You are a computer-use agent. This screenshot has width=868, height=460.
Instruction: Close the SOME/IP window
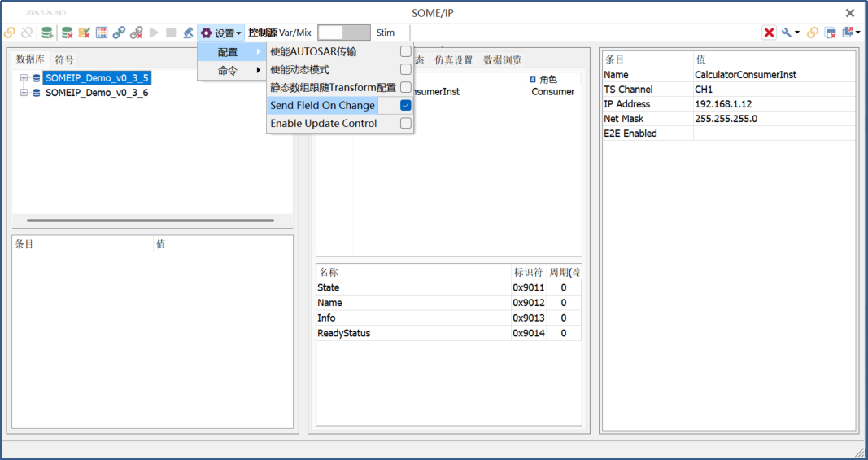pos(850,13)
